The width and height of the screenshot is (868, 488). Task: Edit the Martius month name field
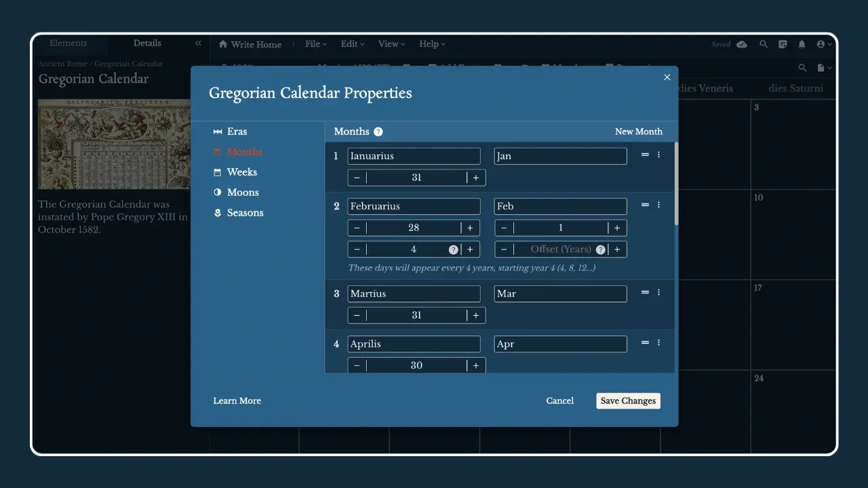click(414, 293)
